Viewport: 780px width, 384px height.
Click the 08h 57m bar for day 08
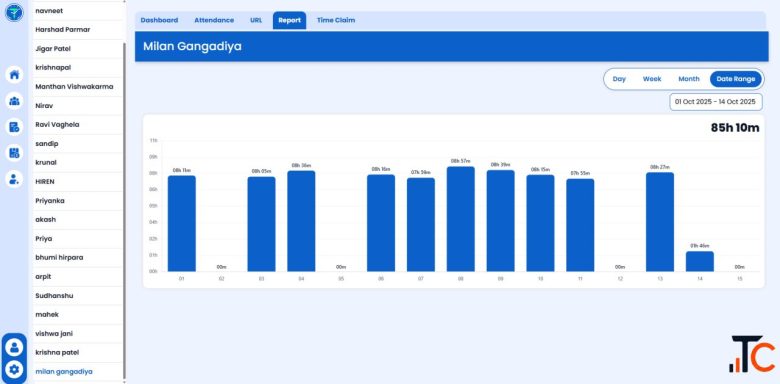click(x=460, y=219)
